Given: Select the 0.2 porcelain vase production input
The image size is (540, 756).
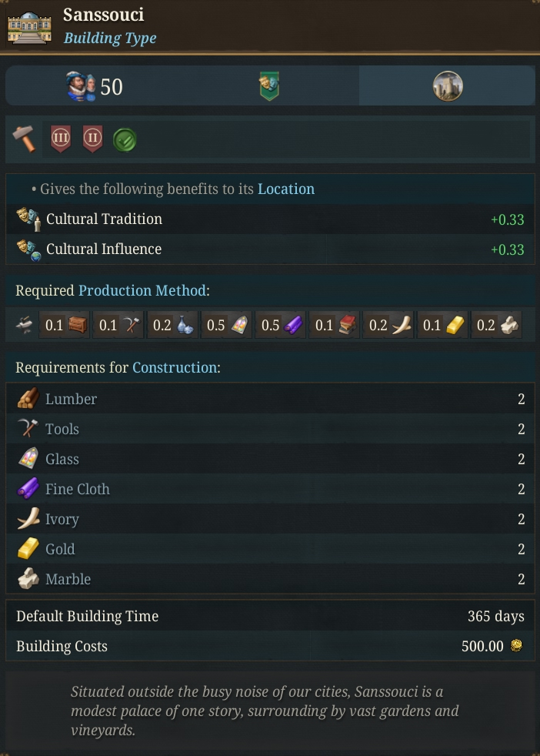Looking at the screenshot, I should [173, 325].
